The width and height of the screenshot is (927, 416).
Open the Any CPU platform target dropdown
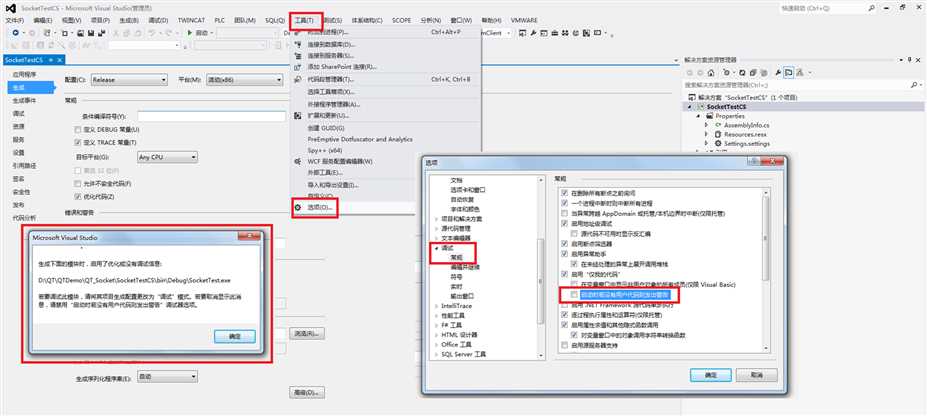pyautogui.click(x=167, y=157)
